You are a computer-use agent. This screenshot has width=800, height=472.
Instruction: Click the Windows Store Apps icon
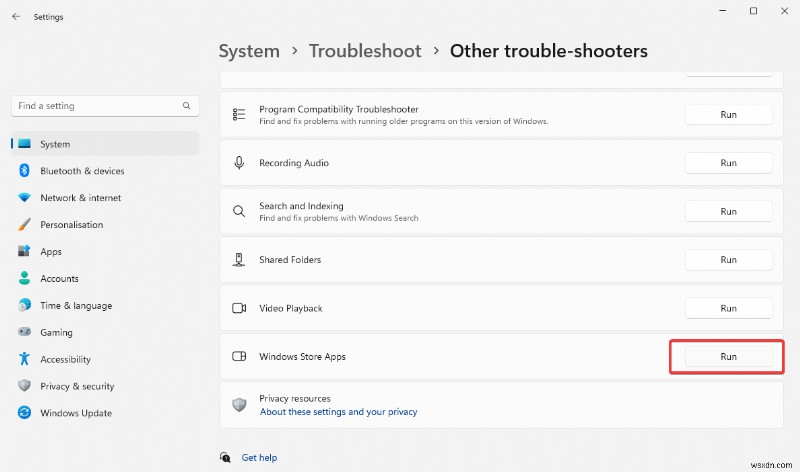click(239, 356)
